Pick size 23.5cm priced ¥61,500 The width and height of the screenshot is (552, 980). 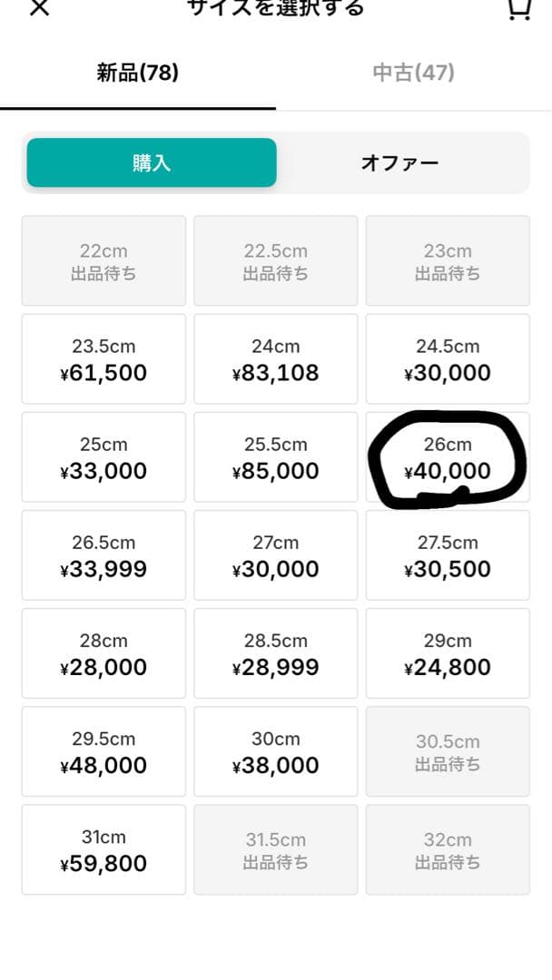(103, 358)
